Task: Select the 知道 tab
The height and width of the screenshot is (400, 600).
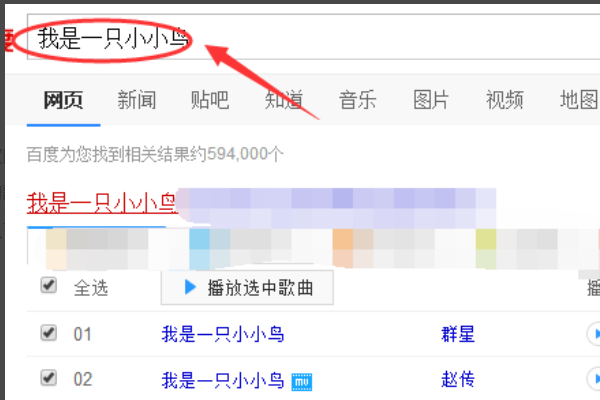Action: (284, 100)
